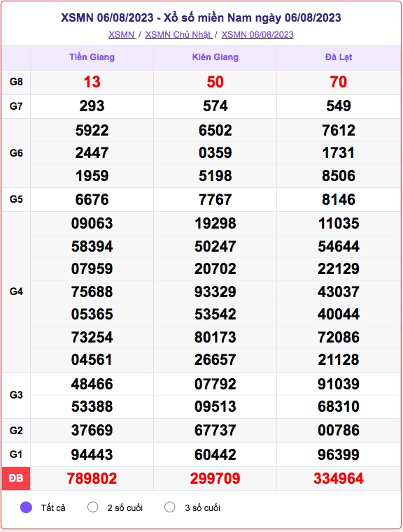The height and width of the screenshot is (532, 403).
Task: Click Tiền Giang jackpot number 789802
Action: pos(92,479)
